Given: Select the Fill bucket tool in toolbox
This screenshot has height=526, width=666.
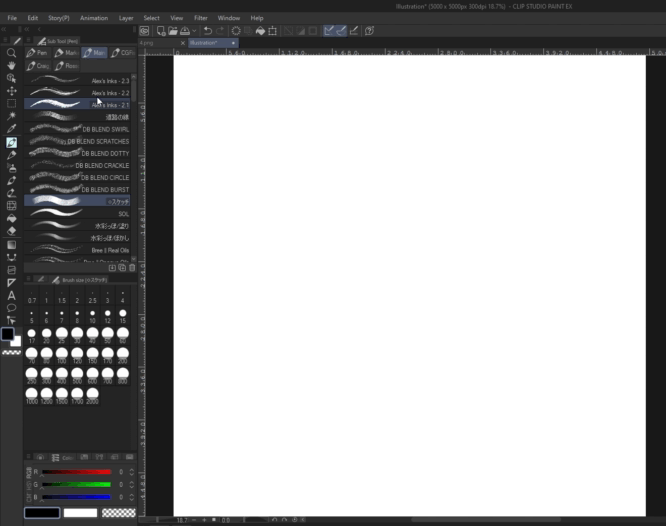Looking at the screenshot, I should click(x=11, y=218).
